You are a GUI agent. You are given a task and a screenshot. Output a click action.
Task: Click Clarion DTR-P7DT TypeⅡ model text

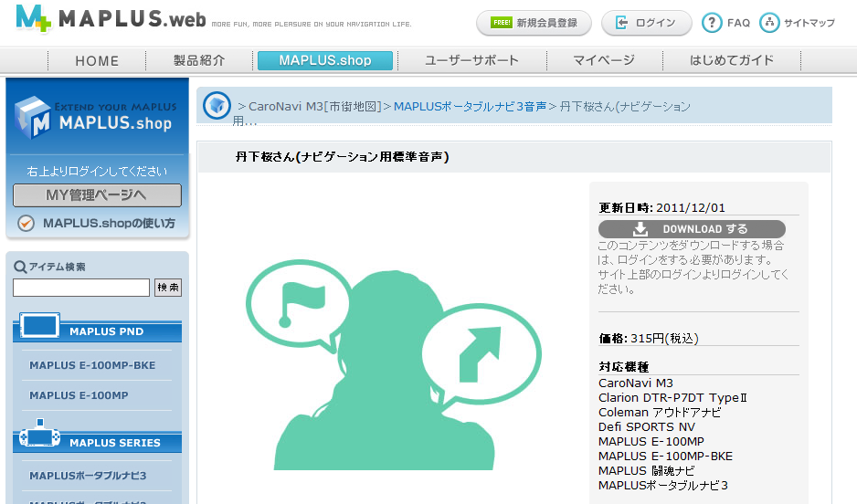tap(672, 398)
